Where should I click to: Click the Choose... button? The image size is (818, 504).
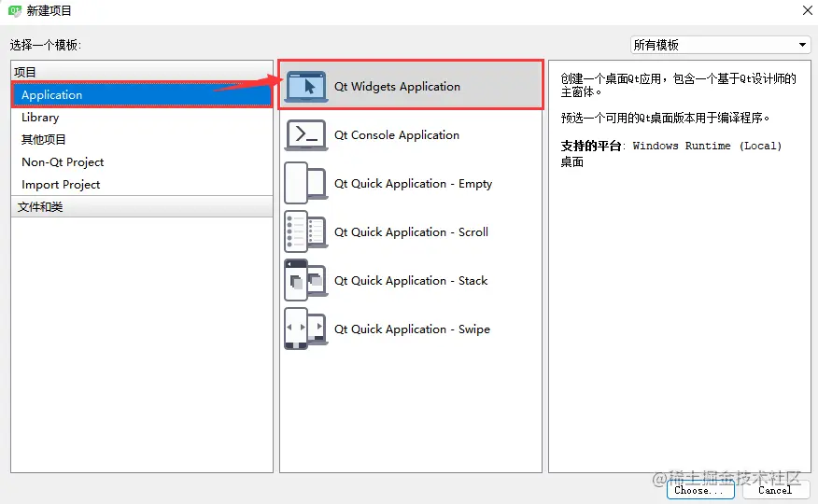(x=700, y=490)
